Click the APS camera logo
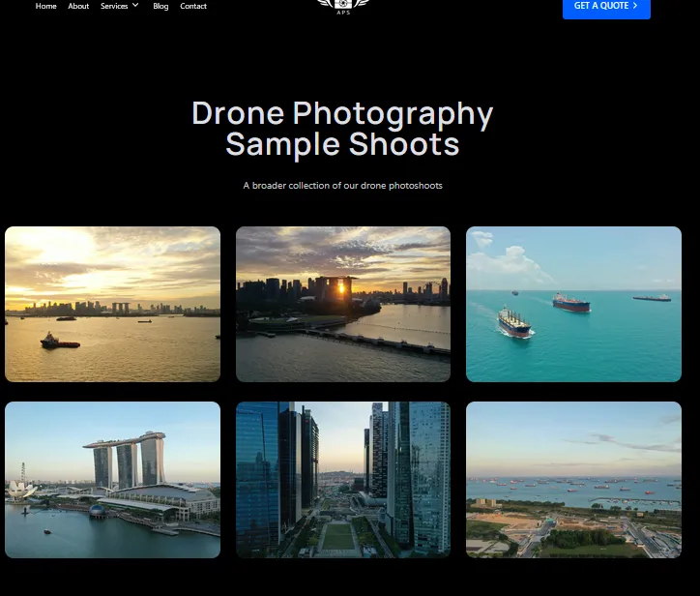 343,6
